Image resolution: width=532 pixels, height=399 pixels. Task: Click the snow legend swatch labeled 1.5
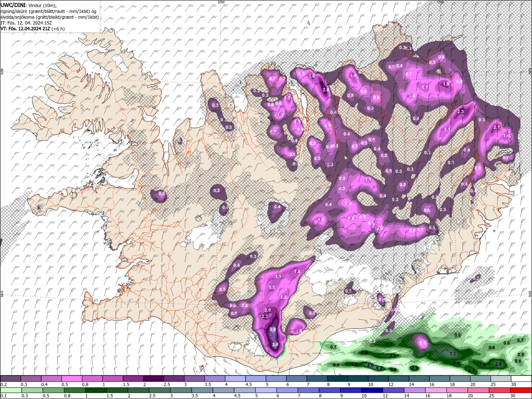pos(133,379)
